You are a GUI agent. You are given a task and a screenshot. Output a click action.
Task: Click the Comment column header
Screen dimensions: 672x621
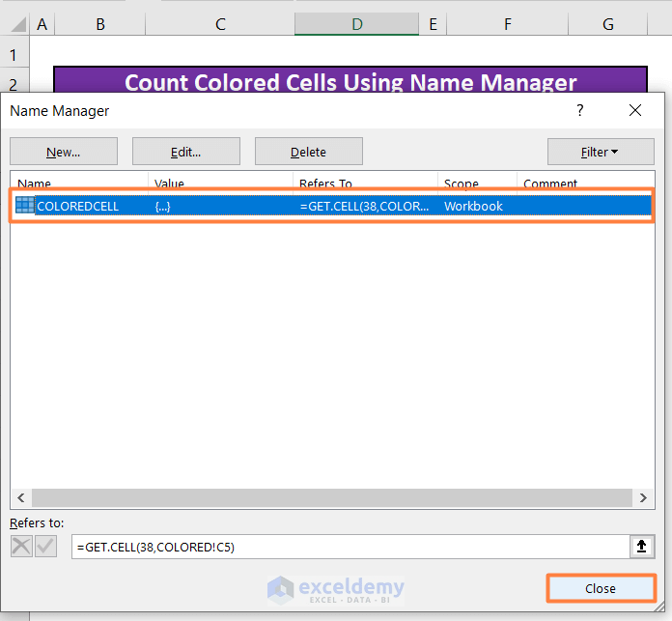coord(586,183)
